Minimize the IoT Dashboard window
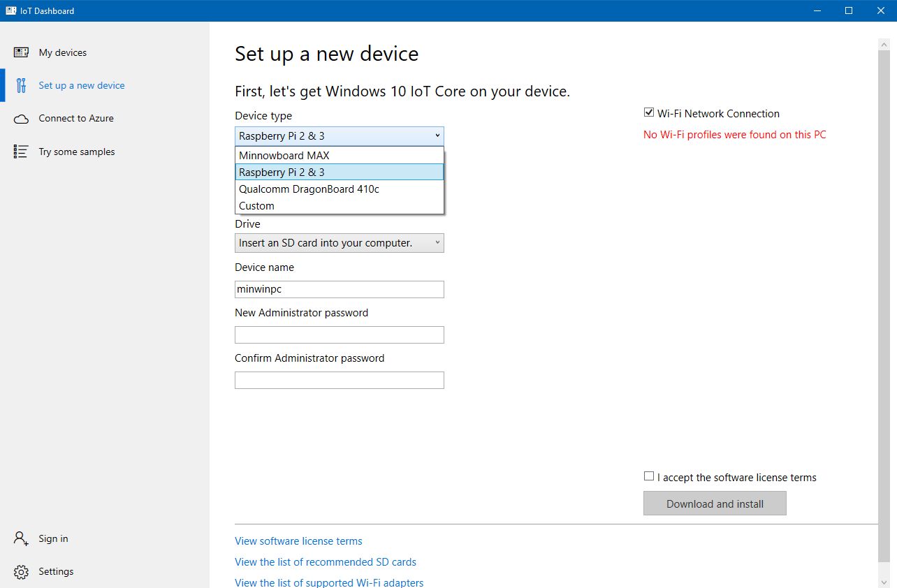Viewport: 897px width, 588px height. click(816, 10)
